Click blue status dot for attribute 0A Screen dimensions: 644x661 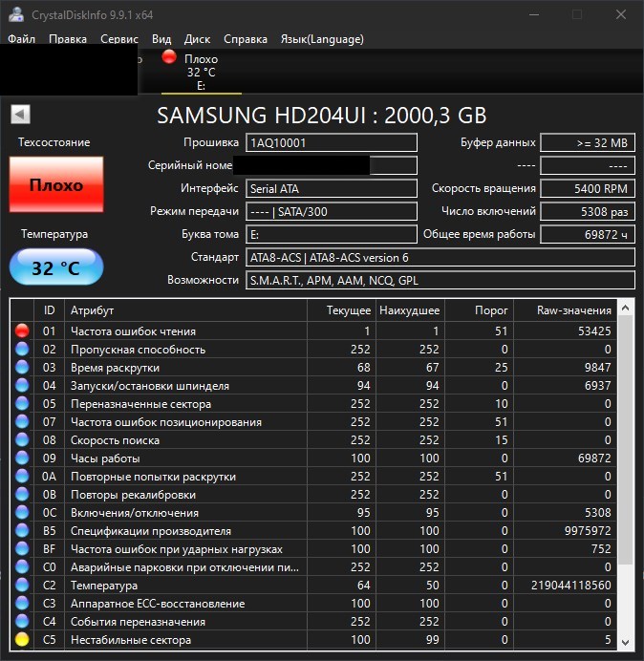[22, 476]
